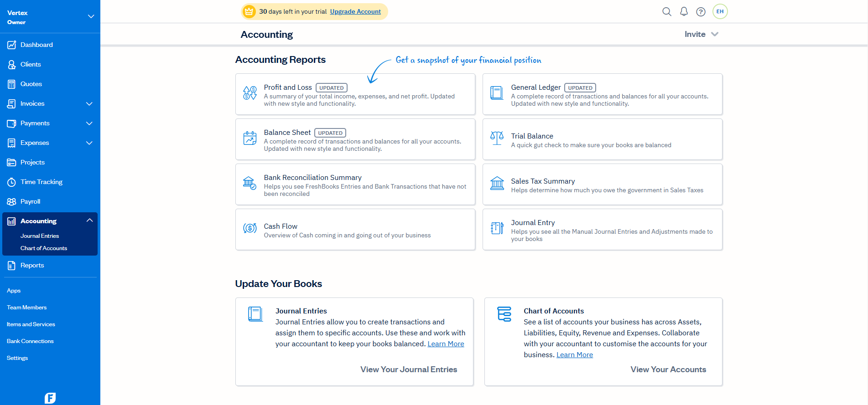The image size is (868, 405).
Task: Click the Chart of Accounts card icon
Action: (x=504, y=314)
